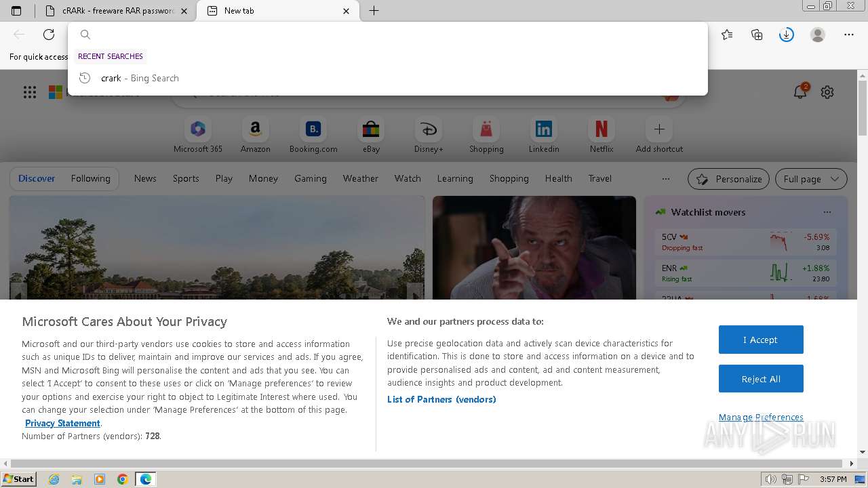Viewport: 868px width, 488px height.
Task: Open Linkedin shortcut
Action: (544, 136)
